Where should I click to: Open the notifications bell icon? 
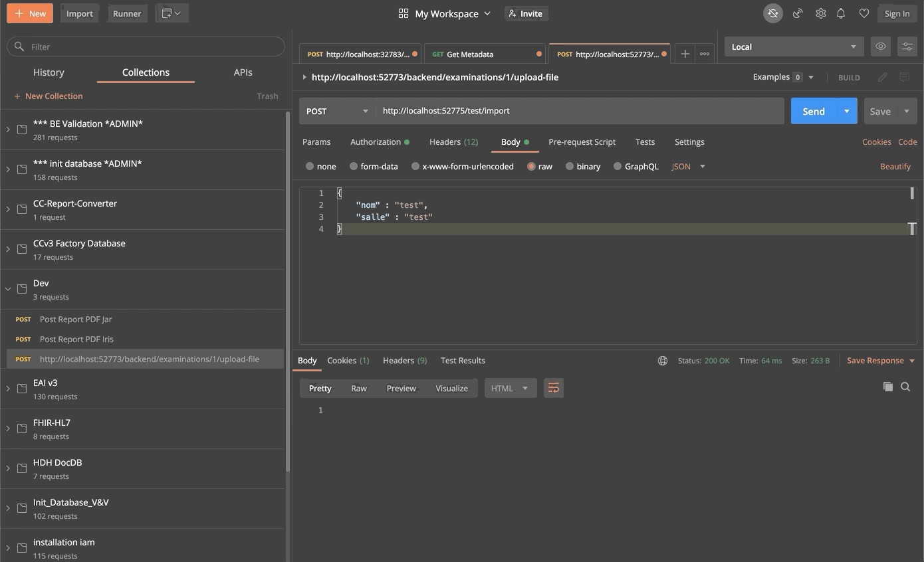pyautogui.click(x=841, y=13)
